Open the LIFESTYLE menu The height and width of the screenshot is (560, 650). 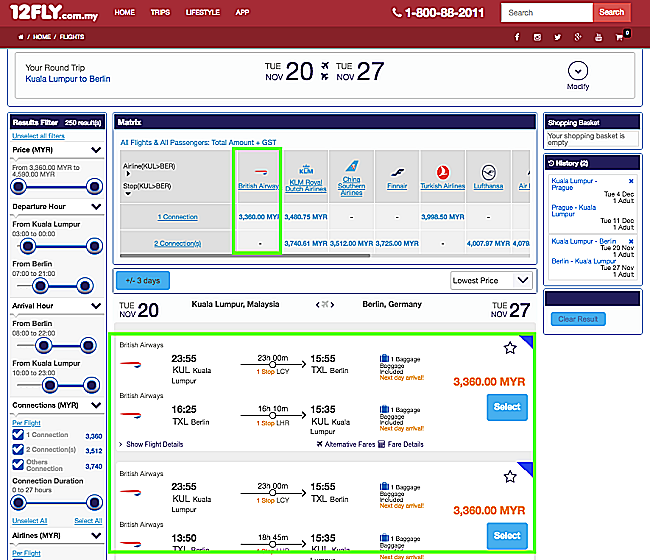203,12
